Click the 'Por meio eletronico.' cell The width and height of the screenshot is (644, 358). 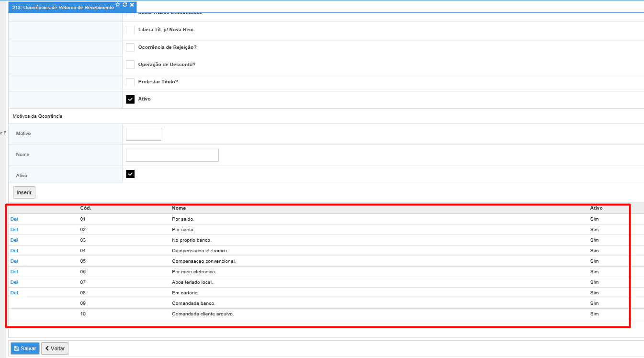[193, 271]
